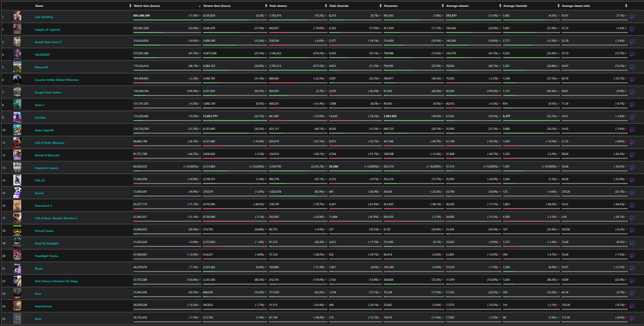The image size is (644, 326).
Task: Open Twitch icon in Just Chatting row
Action: [x=632, y=17]
